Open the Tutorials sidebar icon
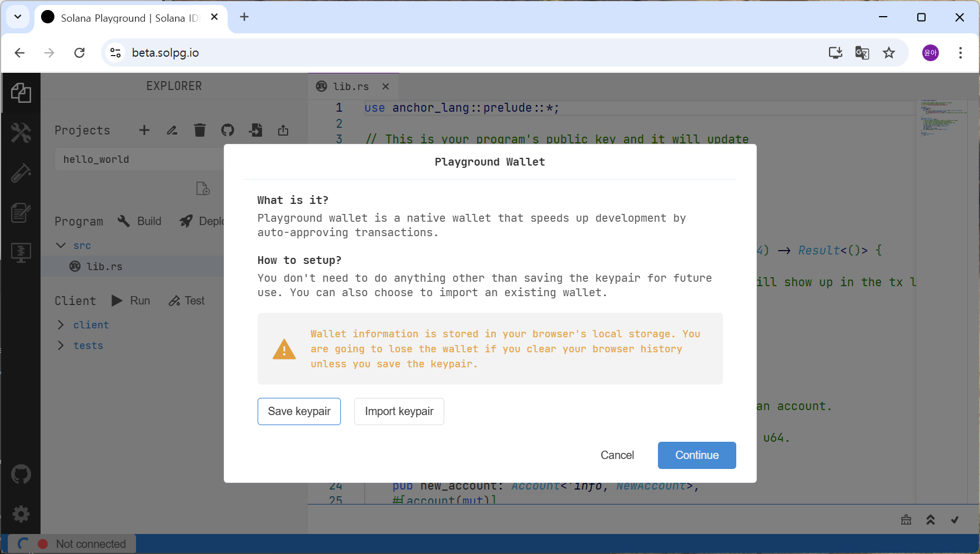This screenshot has width=980, height=554. point(21,213)
